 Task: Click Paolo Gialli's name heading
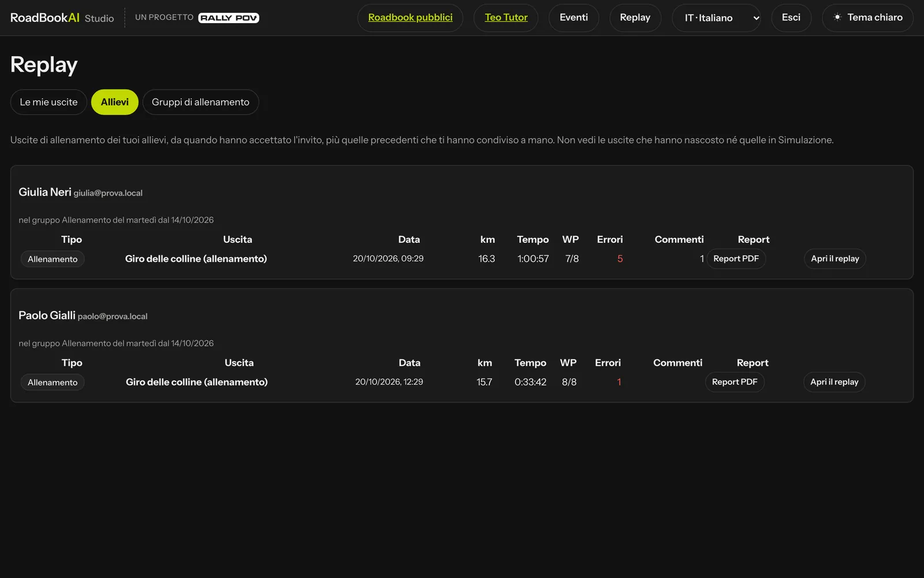tap(47, 316)
